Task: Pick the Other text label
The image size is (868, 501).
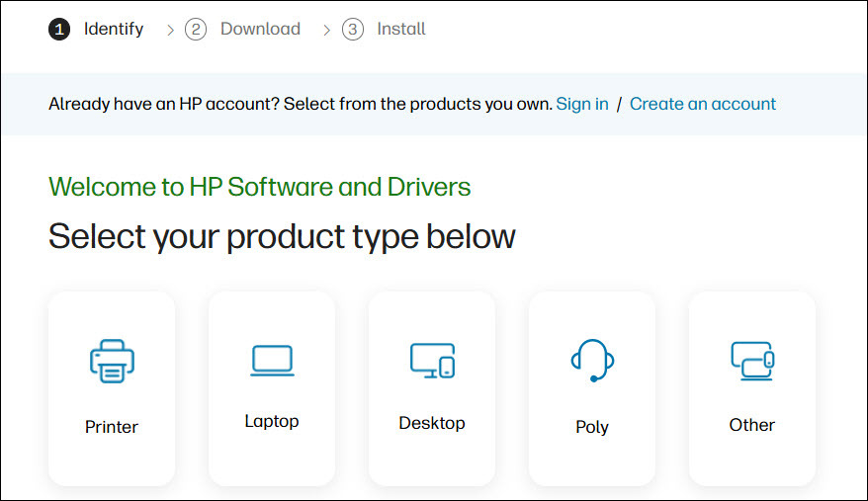Action: tap(752, 425)
